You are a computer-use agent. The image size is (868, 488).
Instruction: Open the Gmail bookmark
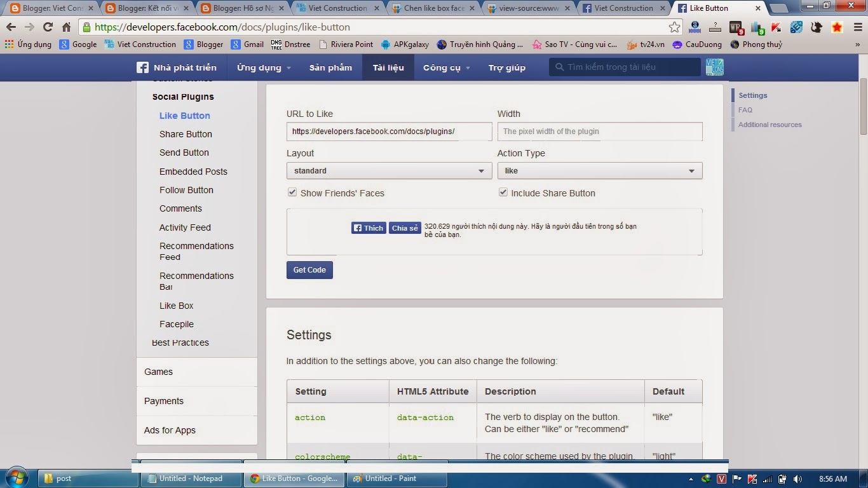(247, 44)
